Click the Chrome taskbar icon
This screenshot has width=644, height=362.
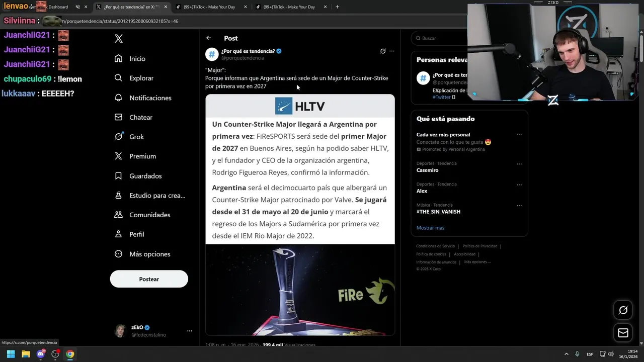70,354
